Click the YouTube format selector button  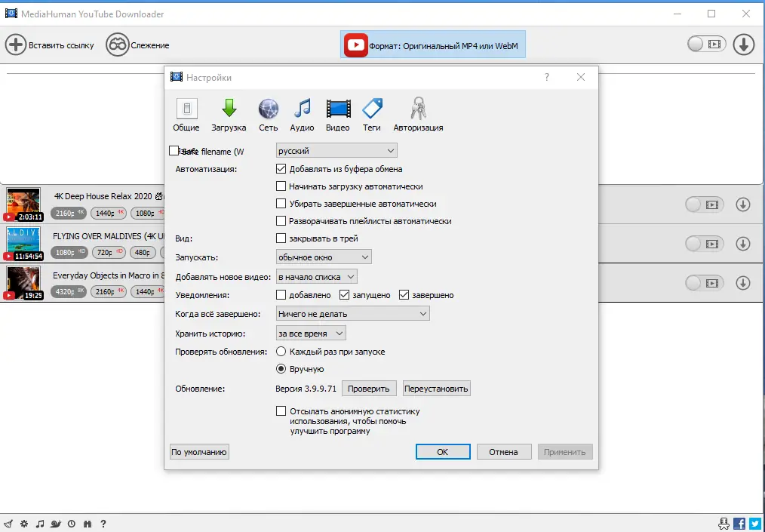coord(433,45)
